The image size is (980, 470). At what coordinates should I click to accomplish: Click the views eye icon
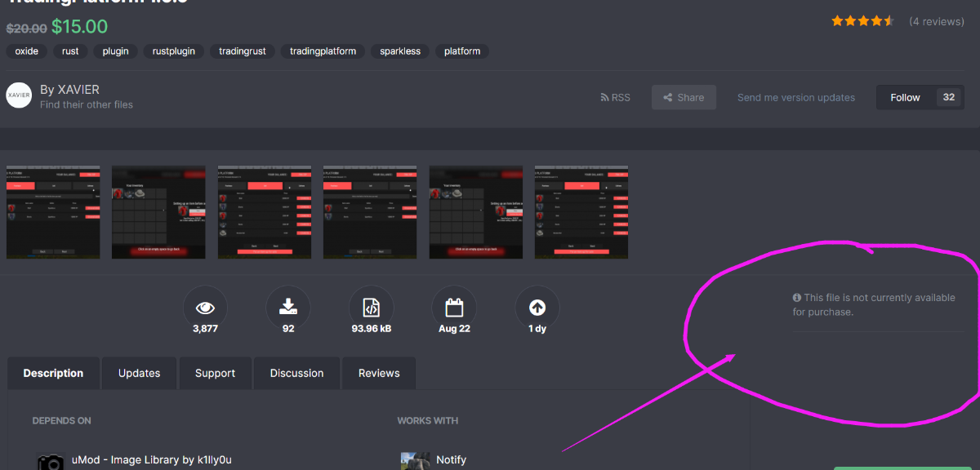205,308
